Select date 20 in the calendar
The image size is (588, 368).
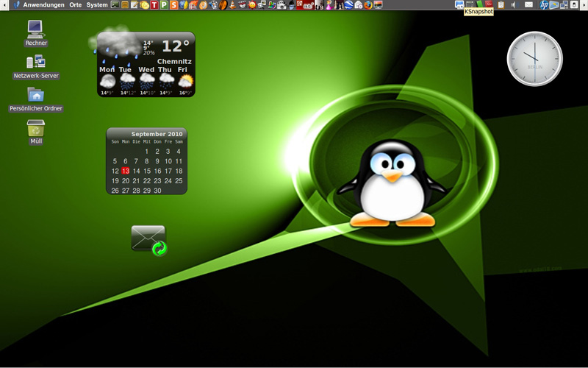pyautogui.click(x=126, y=180)
